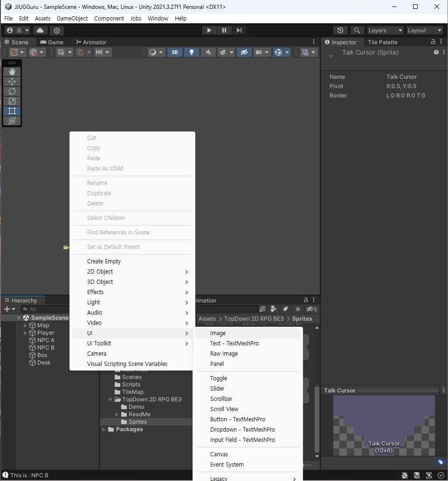Toggle grid snapping button

click(x=80, y=52)
